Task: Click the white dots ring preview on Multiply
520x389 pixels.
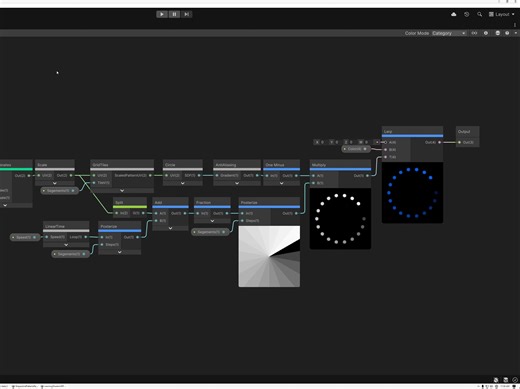Action: point(340,219)
